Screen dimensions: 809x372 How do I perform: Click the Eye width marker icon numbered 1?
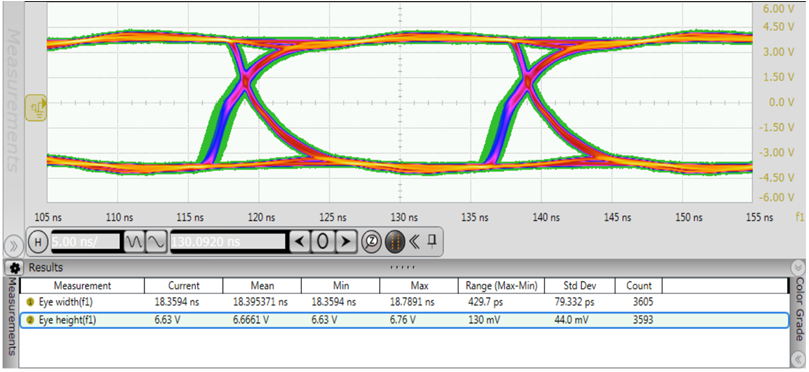(x=30, y=303)
